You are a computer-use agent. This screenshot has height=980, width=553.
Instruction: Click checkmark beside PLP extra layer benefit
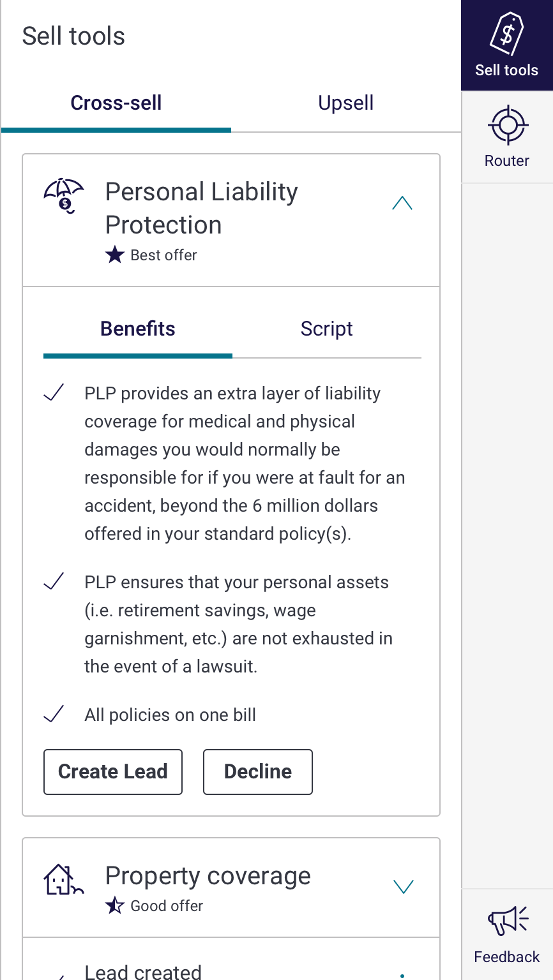pyautogui.click(x=54, y=393)
